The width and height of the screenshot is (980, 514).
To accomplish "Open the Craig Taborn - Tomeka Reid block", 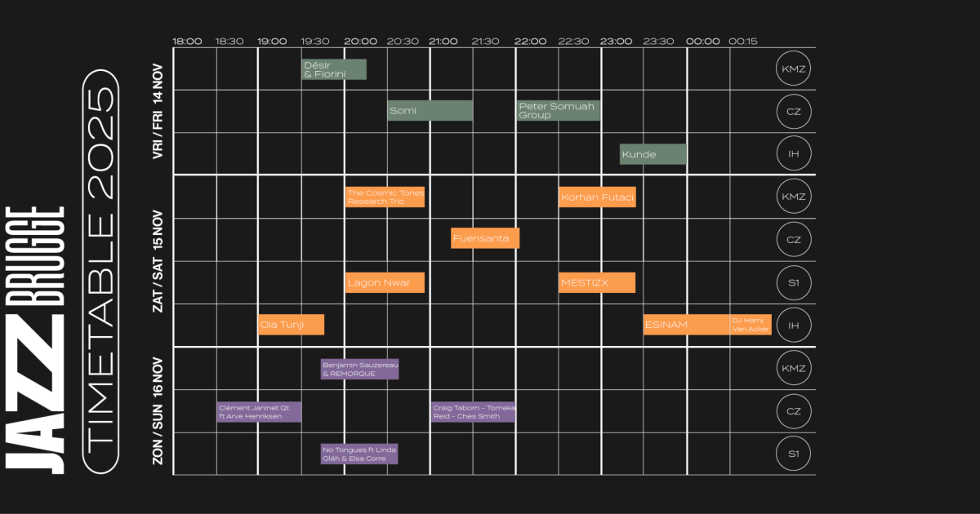I will (474, 412).
